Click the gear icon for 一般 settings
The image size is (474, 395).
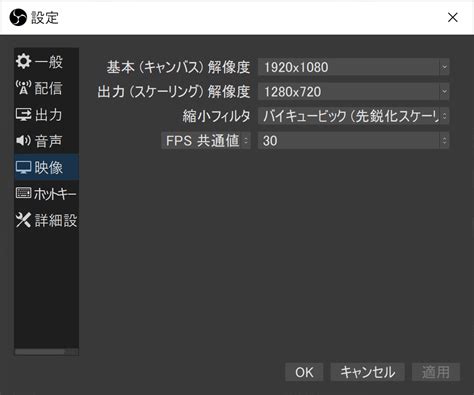point(23,61)
